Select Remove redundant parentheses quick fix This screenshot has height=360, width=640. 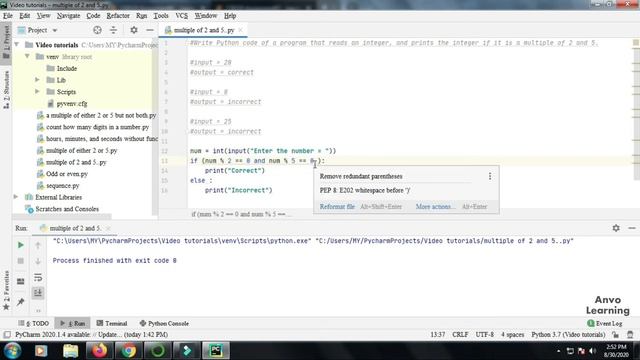[x=361, y=176]
